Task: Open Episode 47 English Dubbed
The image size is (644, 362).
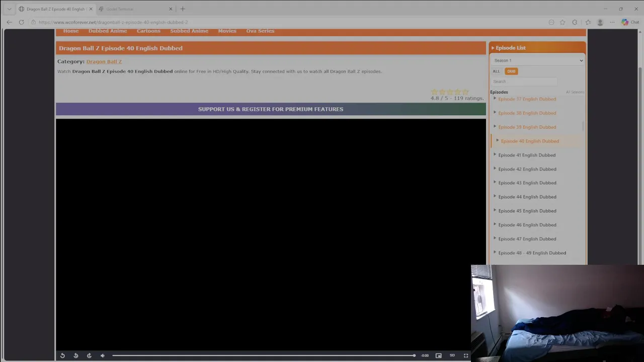Action: pyautogui.click(x=527, y=239)
